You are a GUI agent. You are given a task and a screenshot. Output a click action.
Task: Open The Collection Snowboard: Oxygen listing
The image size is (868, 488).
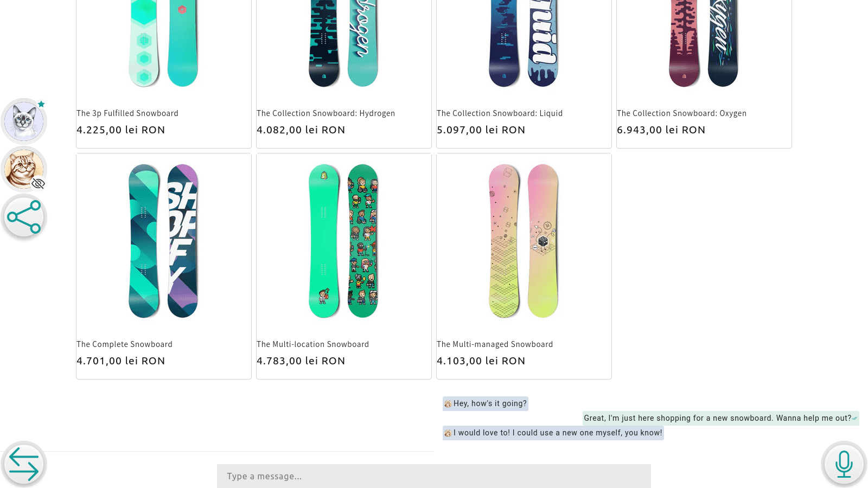coord(681,113)
